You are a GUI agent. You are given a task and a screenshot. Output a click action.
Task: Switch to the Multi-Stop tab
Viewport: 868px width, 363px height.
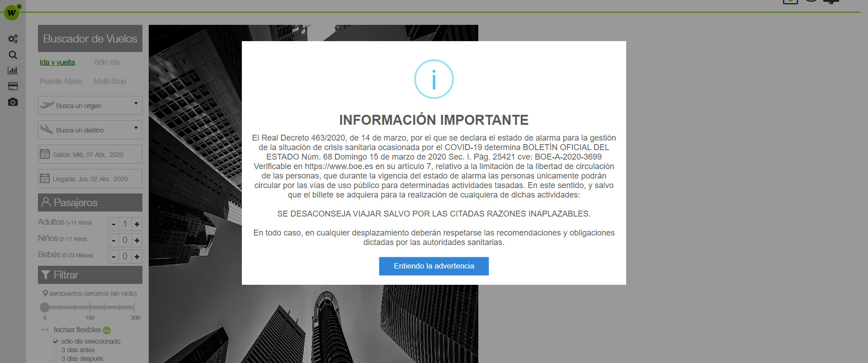click(110, 81)
